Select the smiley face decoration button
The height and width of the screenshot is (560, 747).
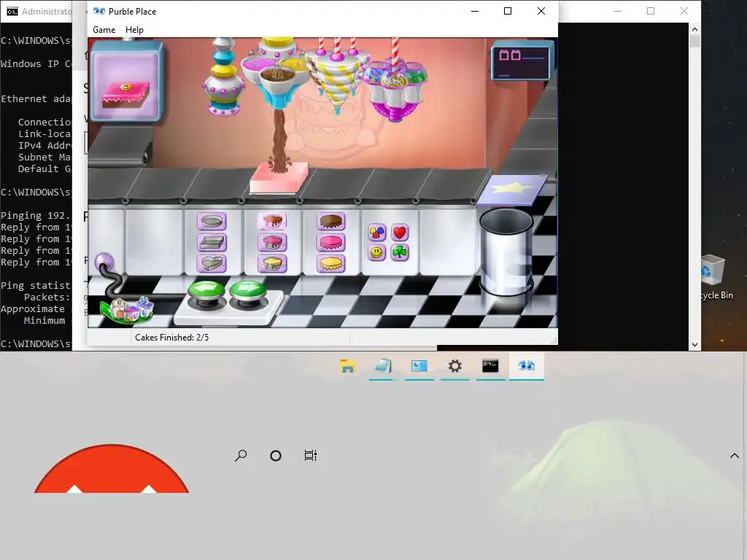377,252
